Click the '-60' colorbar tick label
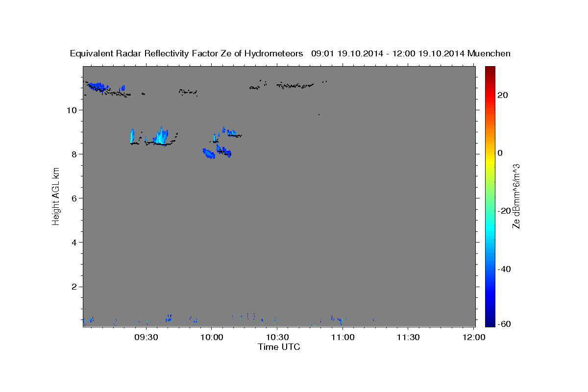 (x=503, y=324)
